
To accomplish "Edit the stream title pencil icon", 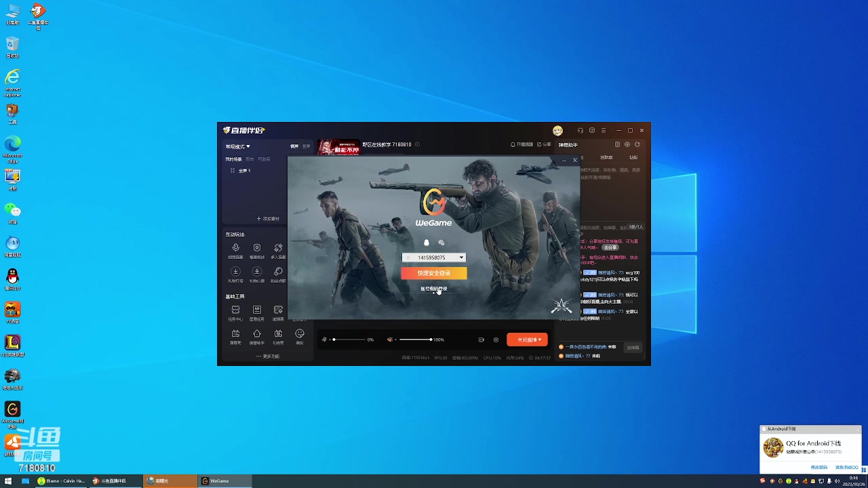I will point(418,144).
